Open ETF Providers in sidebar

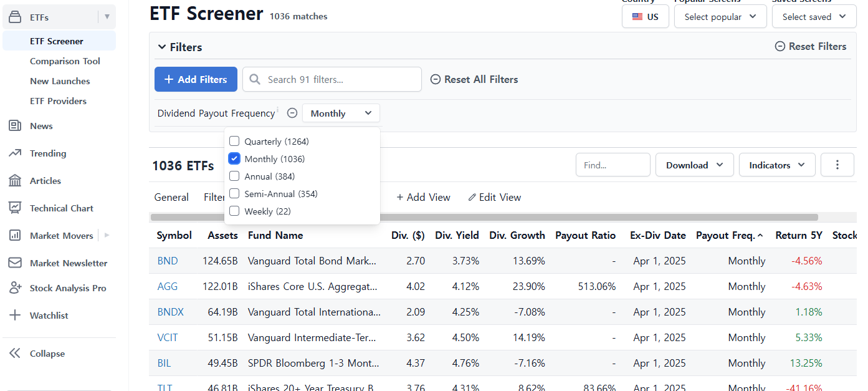pyautogui.click(x=58, y=101)
